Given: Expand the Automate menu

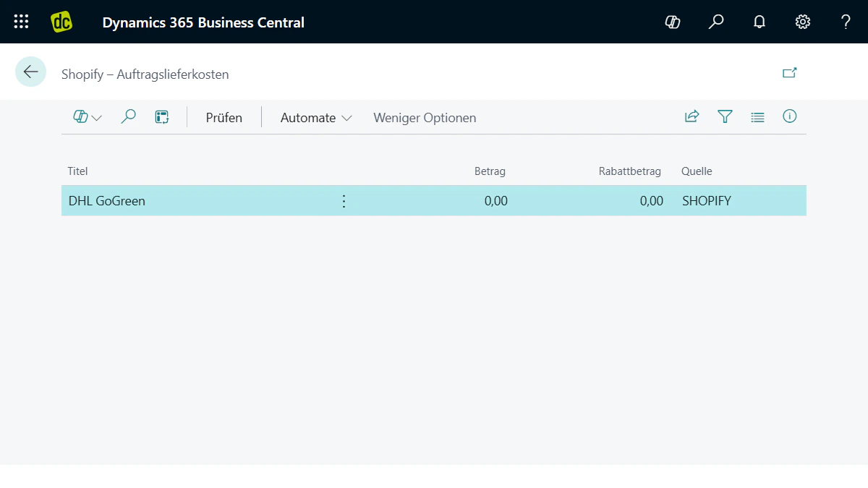Looking at the screenshot, I should pyautogui.click(x=316, y=118).
